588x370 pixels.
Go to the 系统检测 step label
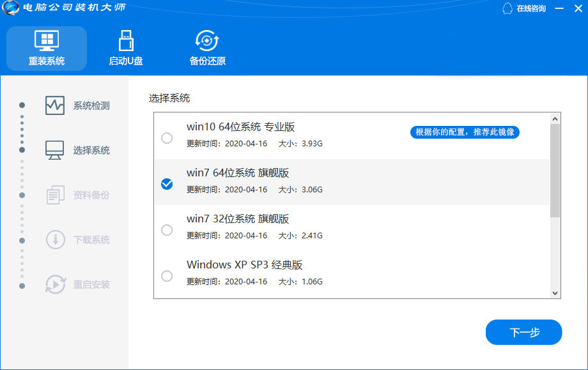91,105
